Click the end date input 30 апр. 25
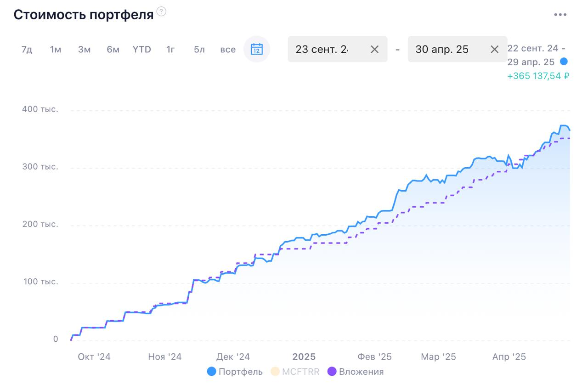This screenshot has height=384, width=588. tap(458, 49)
